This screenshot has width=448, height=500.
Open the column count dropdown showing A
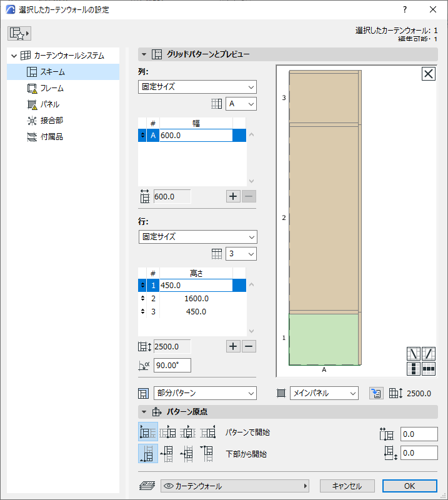(x=241, y=104)
